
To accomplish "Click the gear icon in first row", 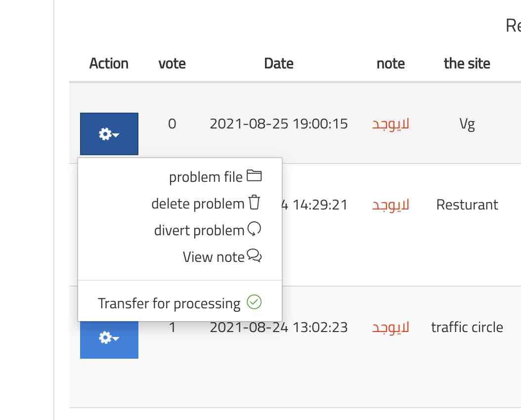I will point(104,134).
